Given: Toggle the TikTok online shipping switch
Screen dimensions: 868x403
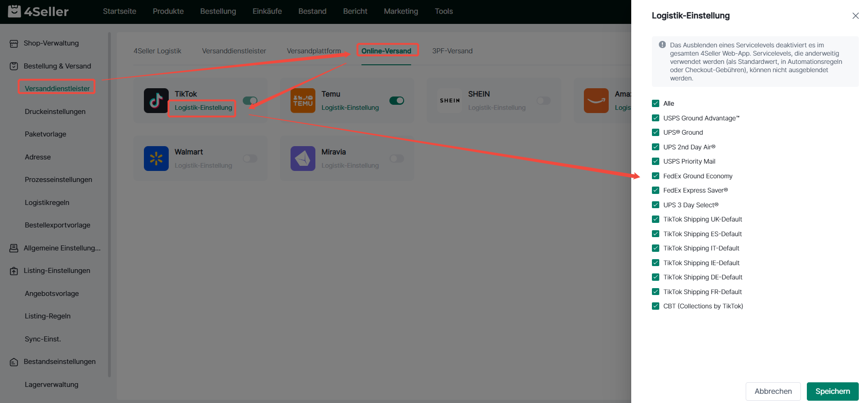Looking at the screenshot, I should pyautogui.click(x=250, y=101).
